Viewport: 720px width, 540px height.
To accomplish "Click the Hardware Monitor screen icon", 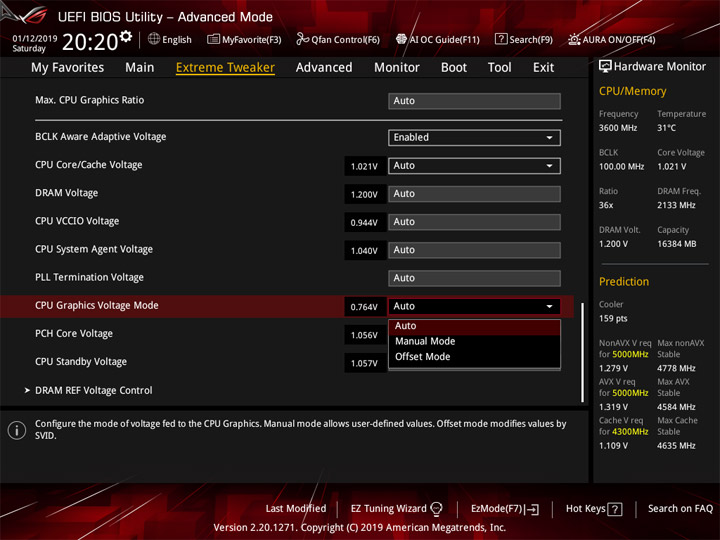I will [x=605, y=67].
